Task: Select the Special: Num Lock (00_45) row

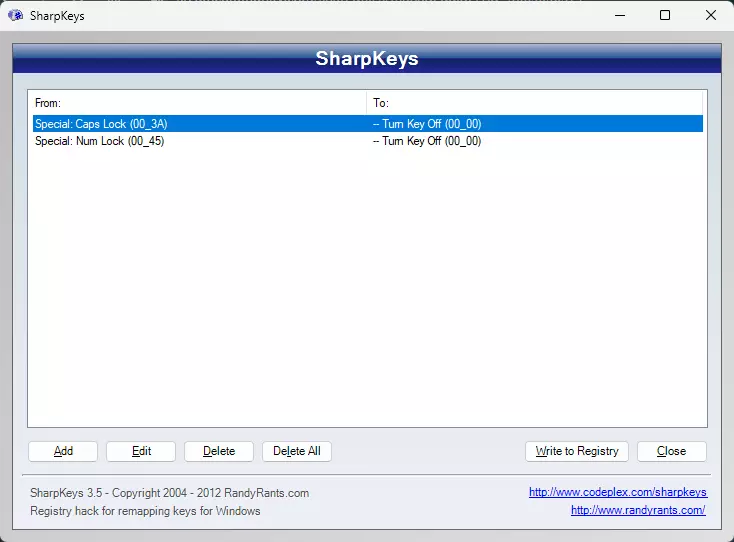Action: [368, 141]
